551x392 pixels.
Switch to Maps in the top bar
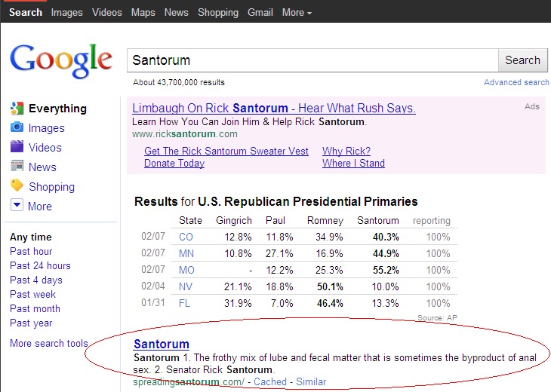click(143, 12)
